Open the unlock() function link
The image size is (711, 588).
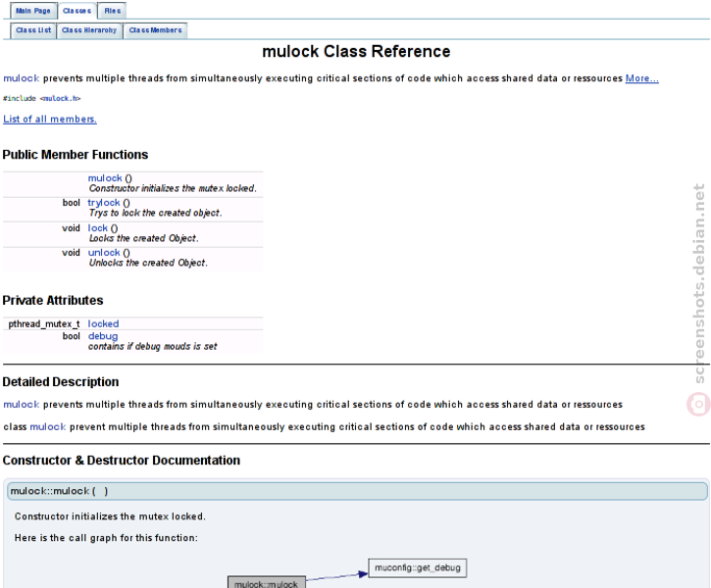104,253
